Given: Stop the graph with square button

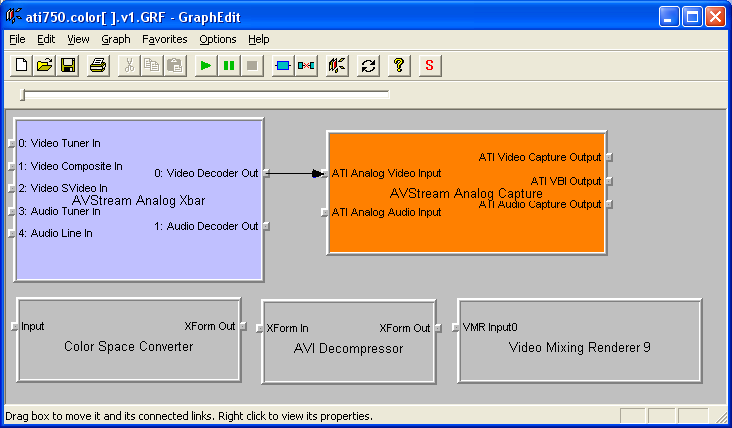Looking at the screenshot, I should tap(252, 65).
